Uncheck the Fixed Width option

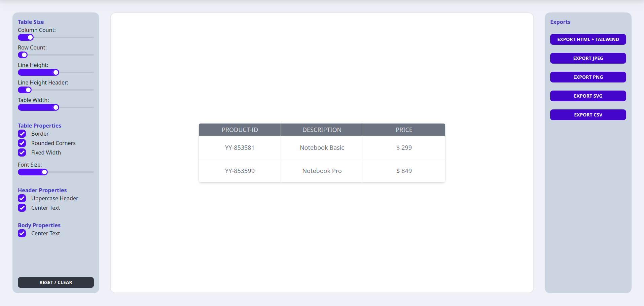point(22,152)
